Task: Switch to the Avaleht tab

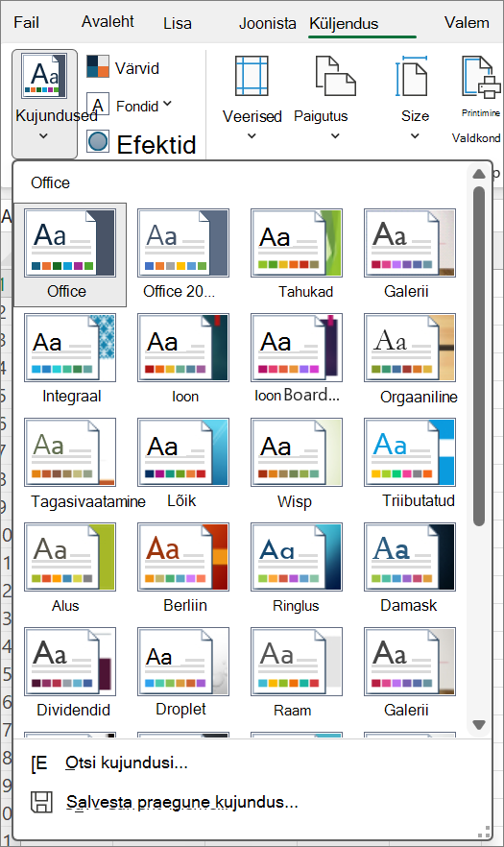Action: (x=108, y=21)
